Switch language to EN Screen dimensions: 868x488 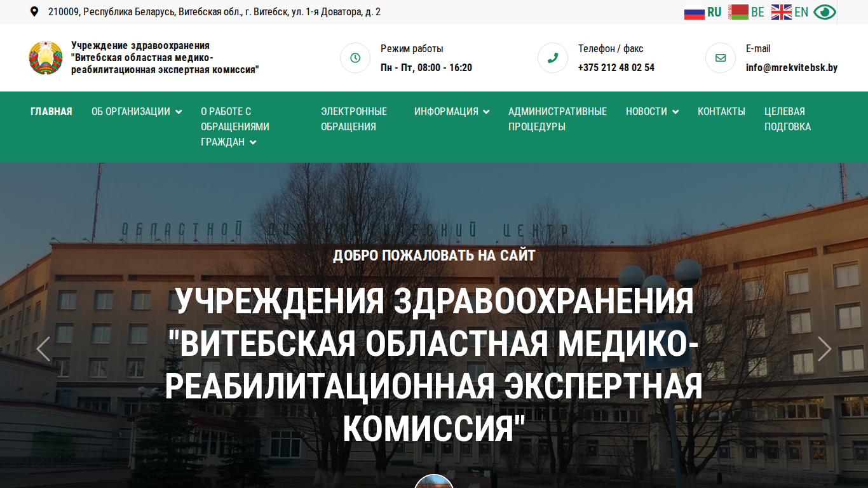click(x=801, y=12)
